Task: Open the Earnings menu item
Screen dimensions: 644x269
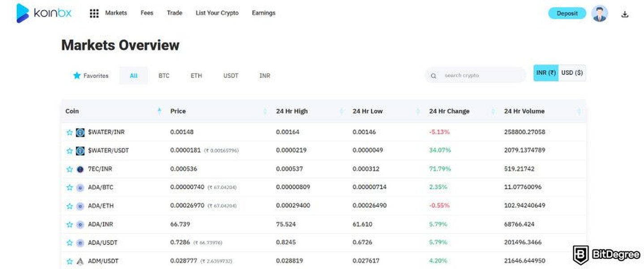Action: 264,13
